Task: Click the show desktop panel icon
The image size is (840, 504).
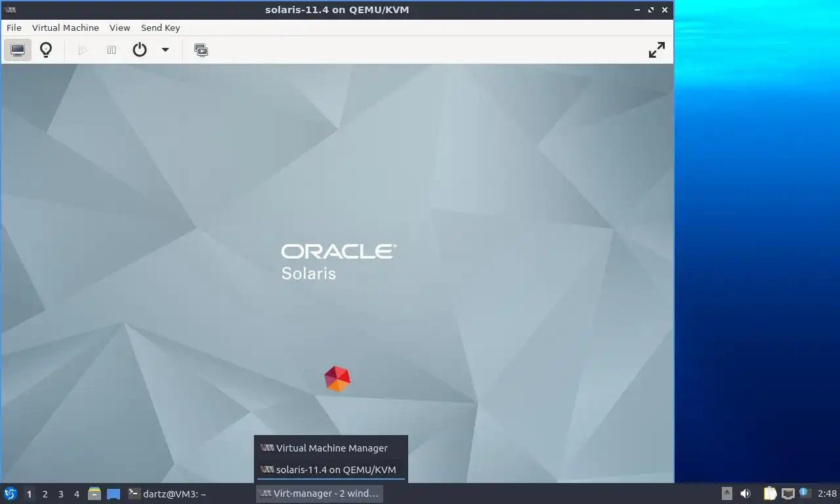Action: 113,493
